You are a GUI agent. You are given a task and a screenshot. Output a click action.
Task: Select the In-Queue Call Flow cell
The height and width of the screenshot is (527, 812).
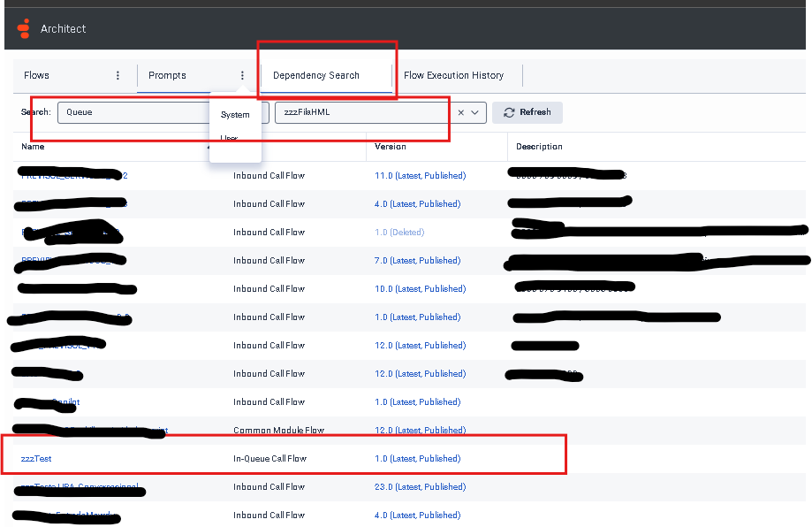pos(269,459)
